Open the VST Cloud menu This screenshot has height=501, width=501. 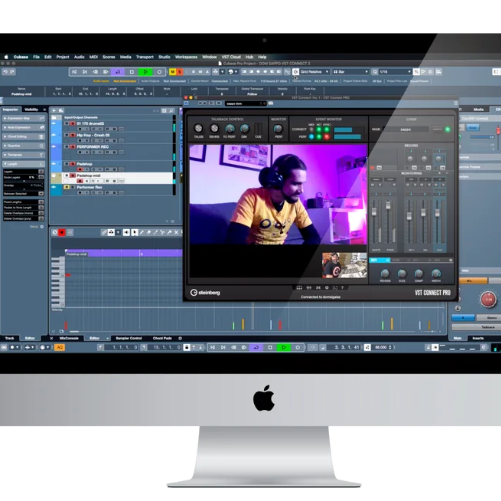231,57
